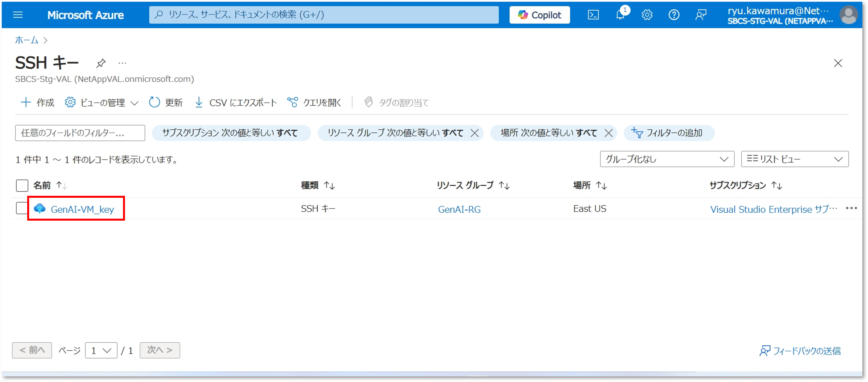Launch Cloud Shell from the header
Screen dimensions: 868x382
click(593, 15)
